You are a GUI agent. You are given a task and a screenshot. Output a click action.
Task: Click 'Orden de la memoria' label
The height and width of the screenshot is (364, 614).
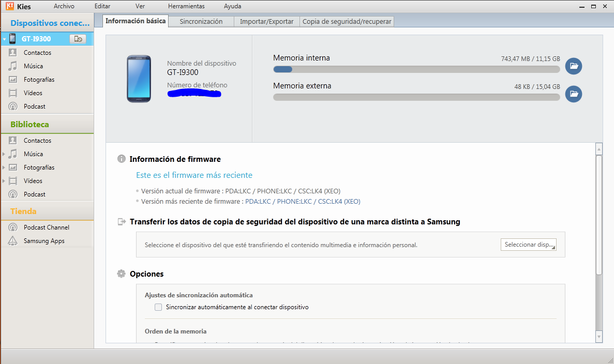tap(175, 331)
